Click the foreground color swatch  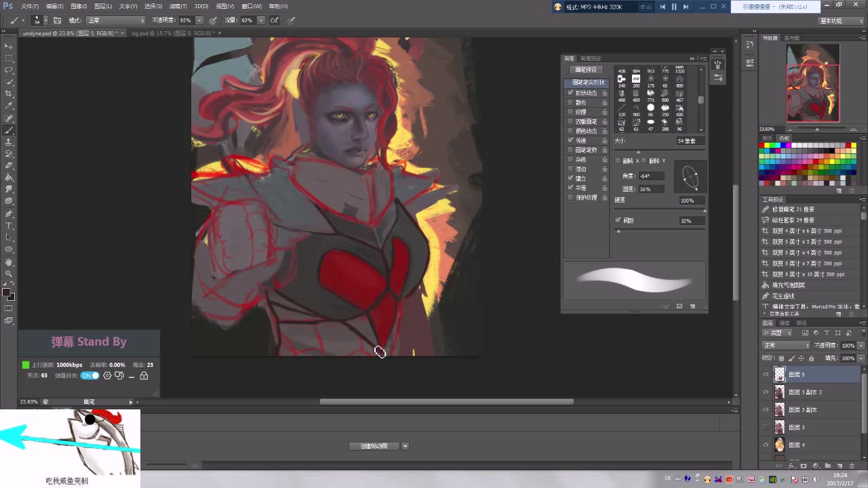coord(6,293)
